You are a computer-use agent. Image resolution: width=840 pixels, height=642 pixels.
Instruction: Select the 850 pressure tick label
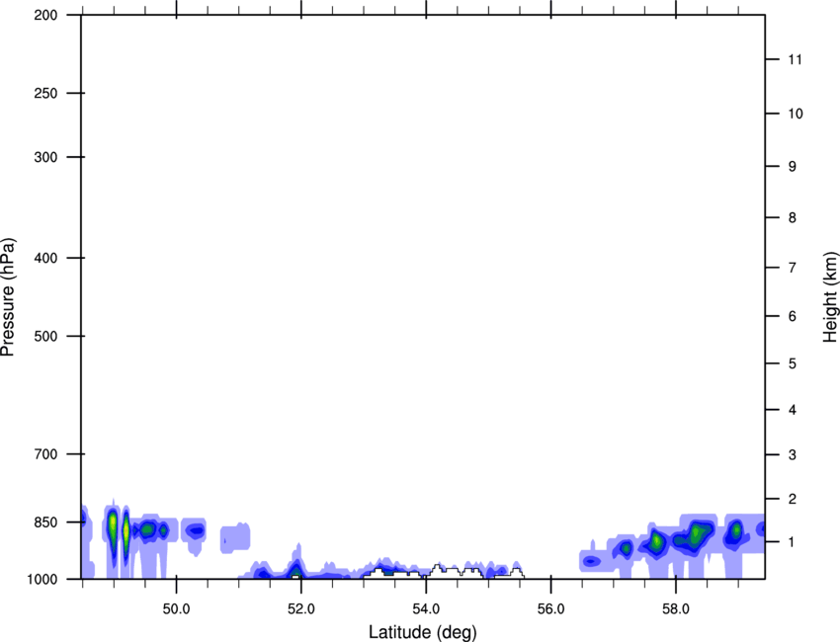(x=45, y=522)
